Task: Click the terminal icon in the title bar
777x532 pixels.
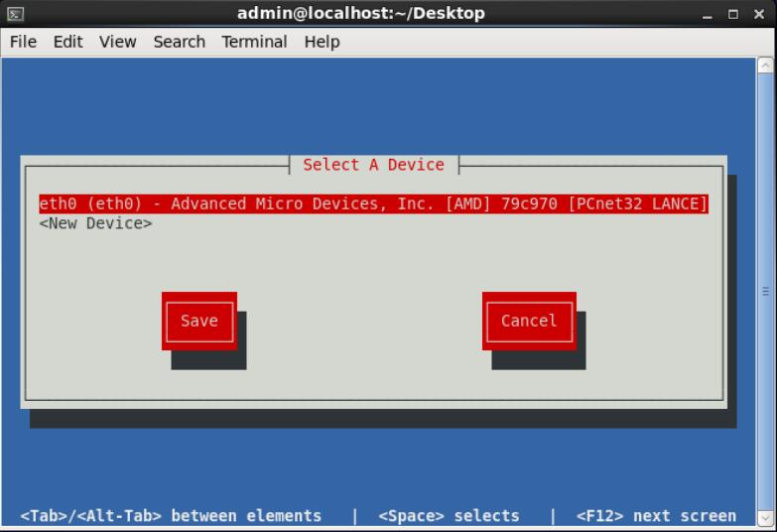Action: pos(15,14)
